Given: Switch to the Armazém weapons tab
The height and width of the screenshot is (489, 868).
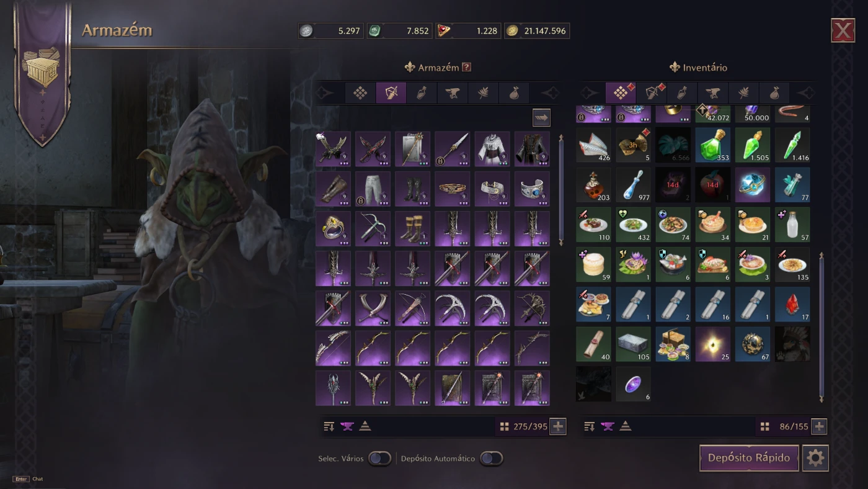Looking at the screenshot, I should coord(391,93).
